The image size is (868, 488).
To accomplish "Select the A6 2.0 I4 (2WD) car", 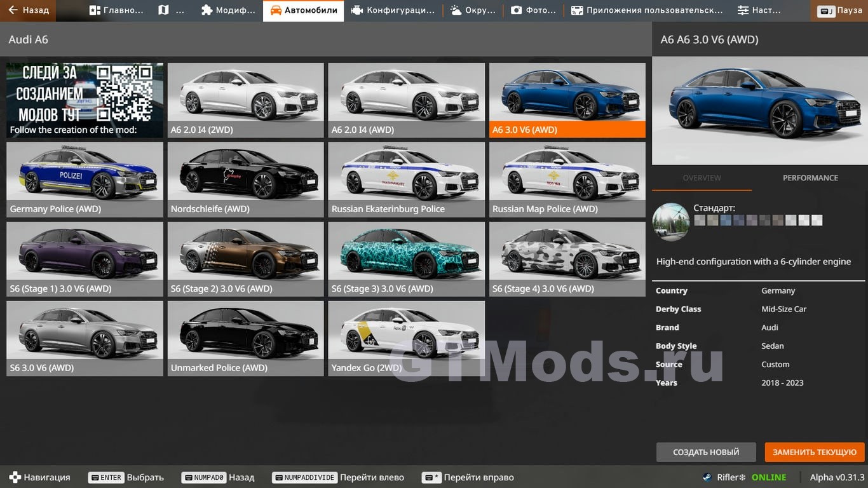I will pos(245,100).
